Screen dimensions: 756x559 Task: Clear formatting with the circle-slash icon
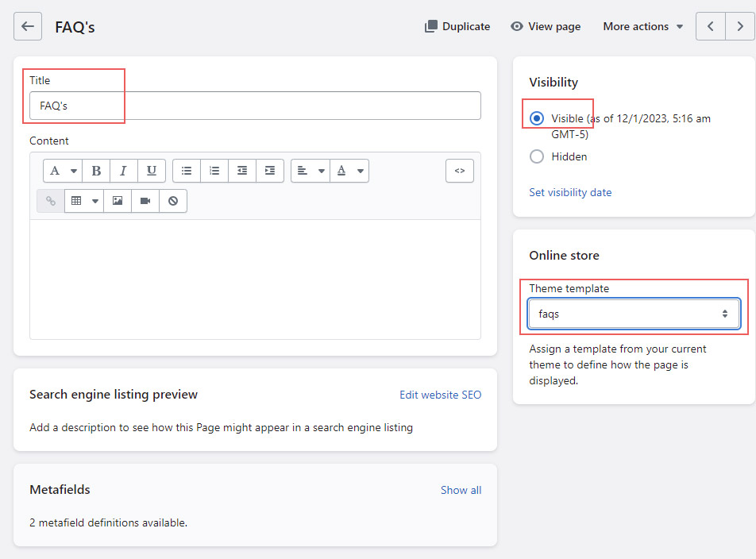173,201
